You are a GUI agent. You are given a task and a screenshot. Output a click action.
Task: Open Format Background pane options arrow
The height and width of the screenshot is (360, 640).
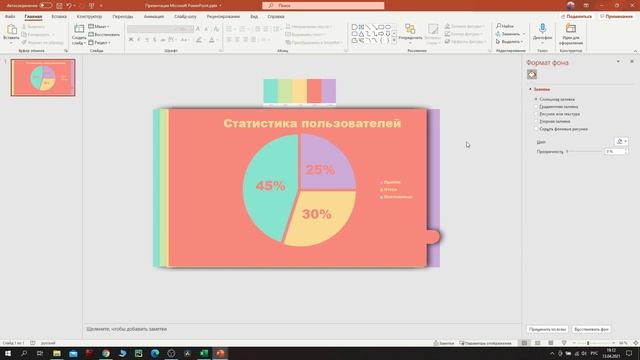point(618,61)
